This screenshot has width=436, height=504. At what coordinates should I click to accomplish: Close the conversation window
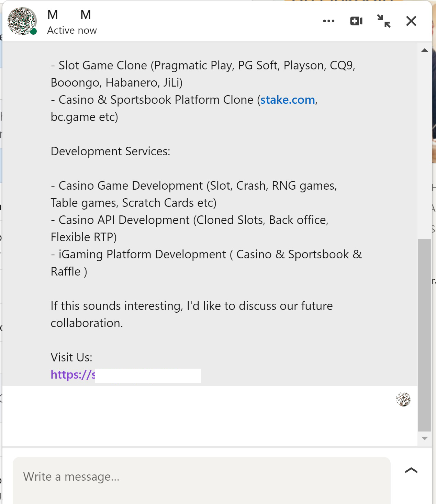(411, 21)
